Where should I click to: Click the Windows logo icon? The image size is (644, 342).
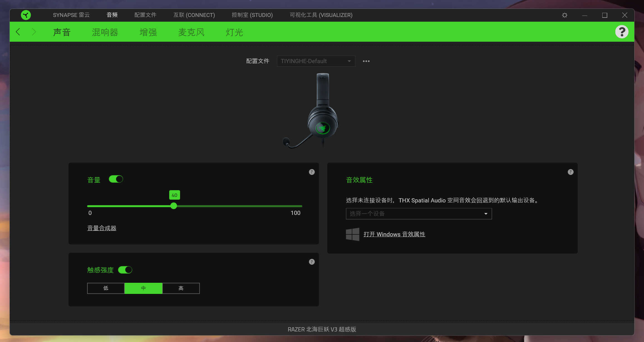(x=352, y=234)
